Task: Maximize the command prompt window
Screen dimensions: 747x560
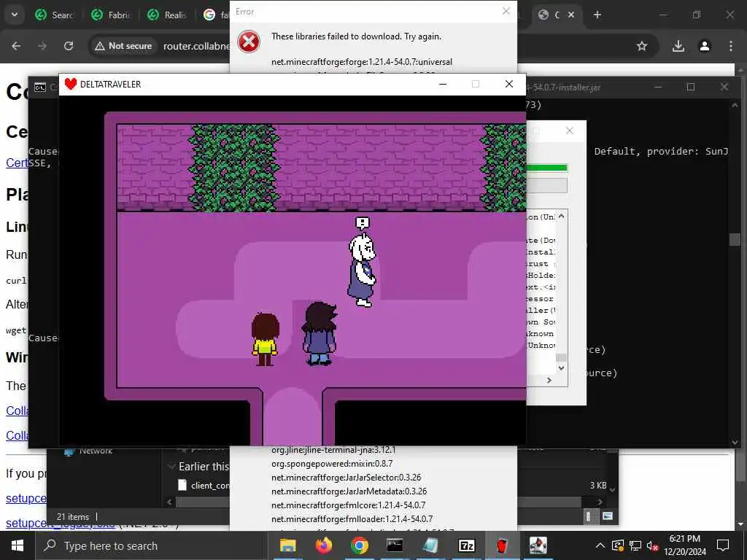Action: [691, 87]
